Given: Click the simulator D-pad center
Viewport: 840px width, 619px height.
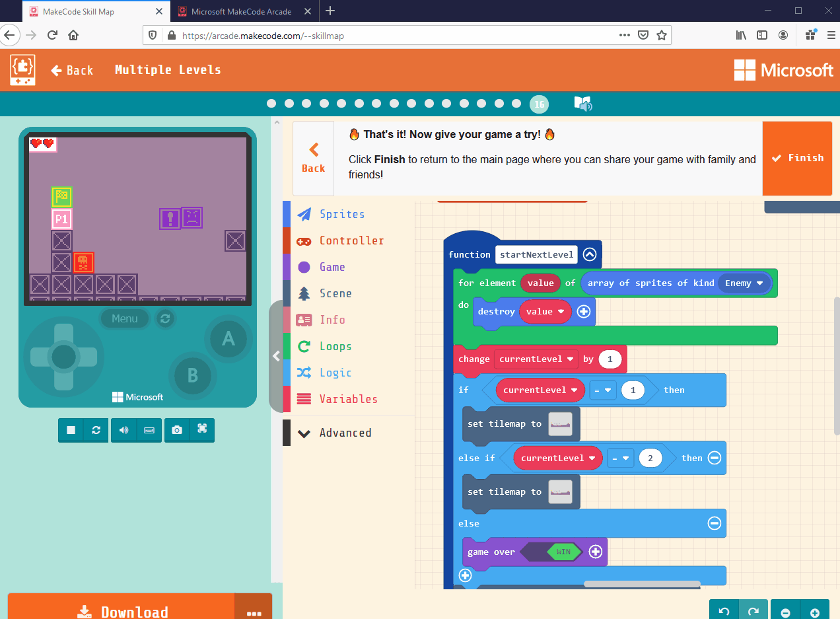Looking at the screenshot, I should [64, 357].
